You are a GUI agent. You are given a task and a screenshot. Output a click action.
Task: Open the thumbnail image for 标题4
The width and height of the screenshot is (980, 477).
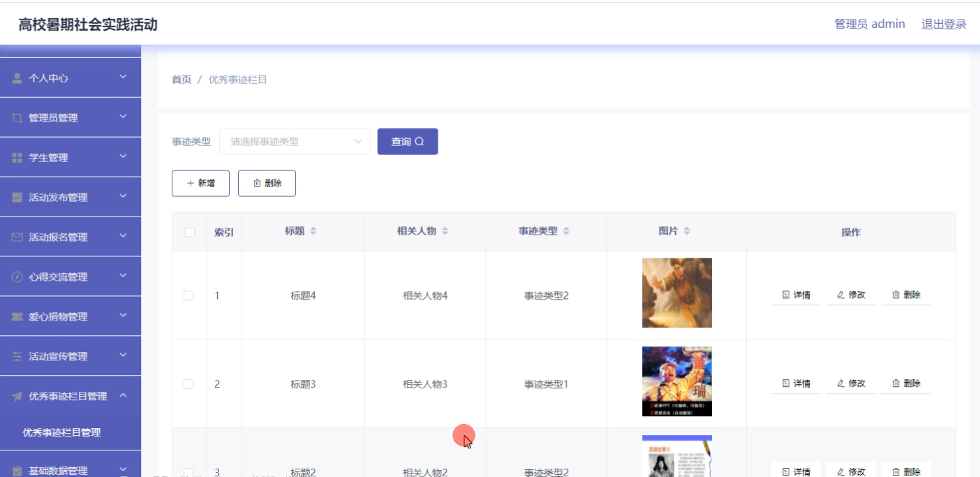(676, 293)
